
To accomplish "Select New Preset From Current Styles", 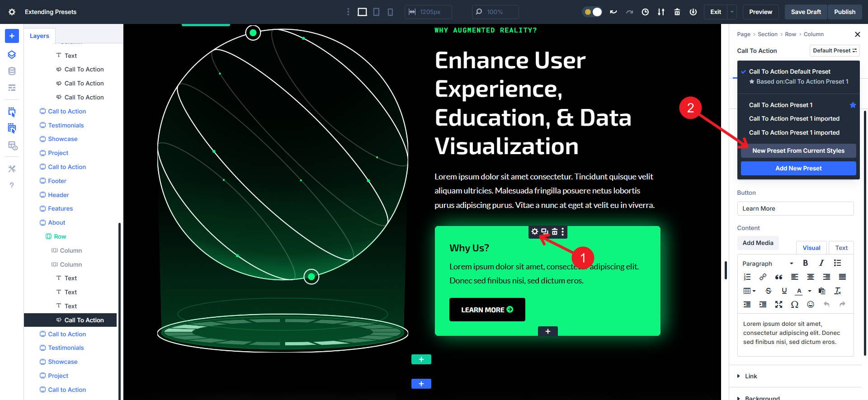I will (798, 151).
